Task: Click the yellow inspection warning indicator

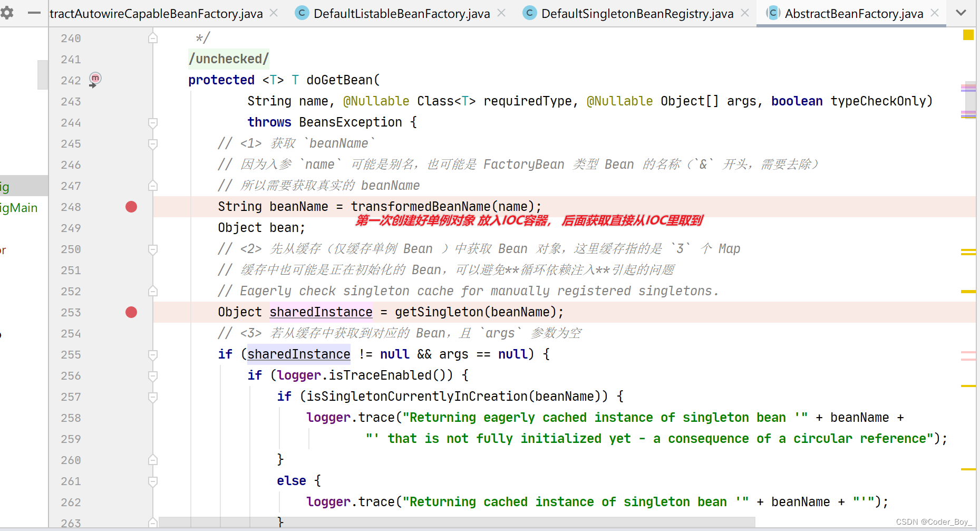Action: [x=968, y=35]
